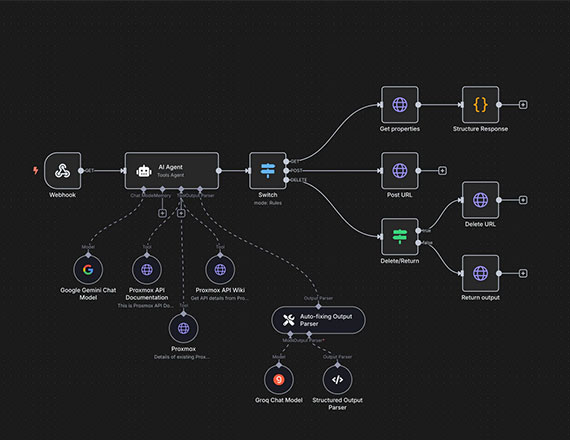The height and width of the screenshot is (440, 570).
Task: Open the Google Gemini Chat Model node
Action: 88,270
